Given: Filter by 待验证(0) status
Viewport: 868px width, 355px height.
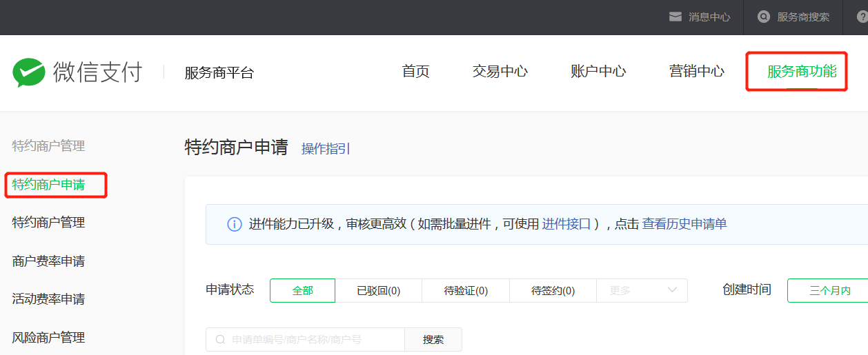Looking at the screenshot, I should 466,291.
